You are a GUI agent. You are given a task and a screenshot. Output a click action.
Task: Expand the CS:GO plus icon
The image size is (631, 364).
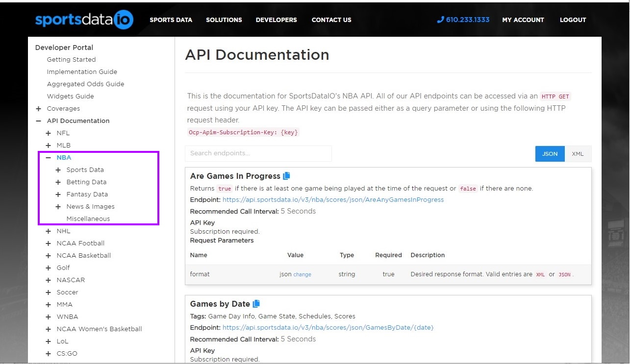[48, 354]
